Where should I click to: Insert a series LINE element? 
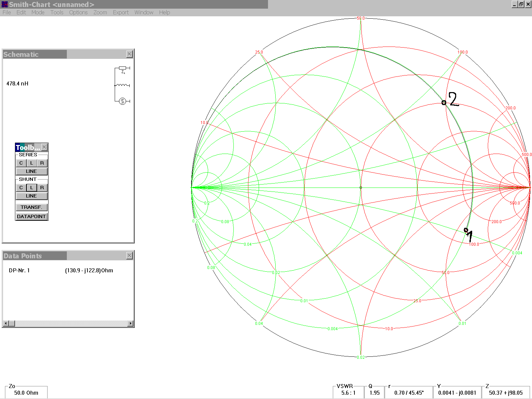tap(32, 171)
